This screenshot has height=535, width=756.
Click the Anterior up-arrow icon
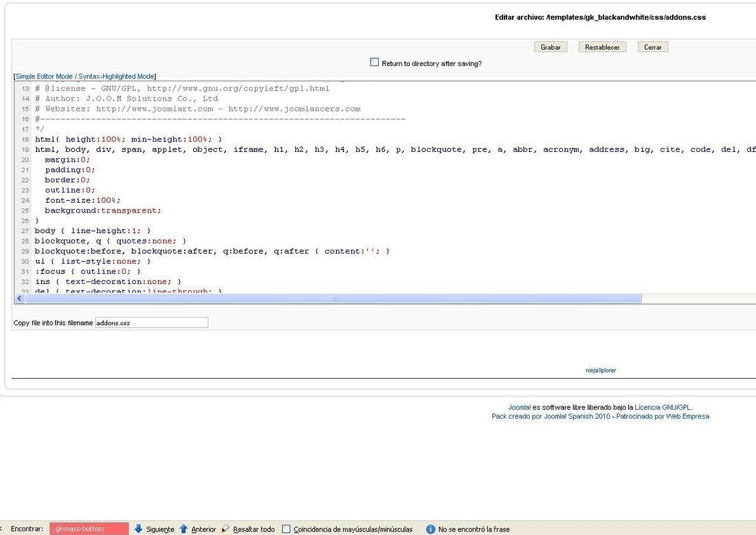(184, 529)
